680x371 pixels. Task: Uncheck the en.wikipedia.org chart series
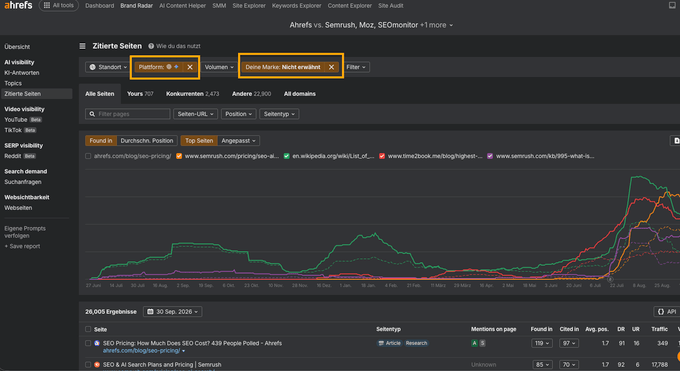tap(286, 156)
